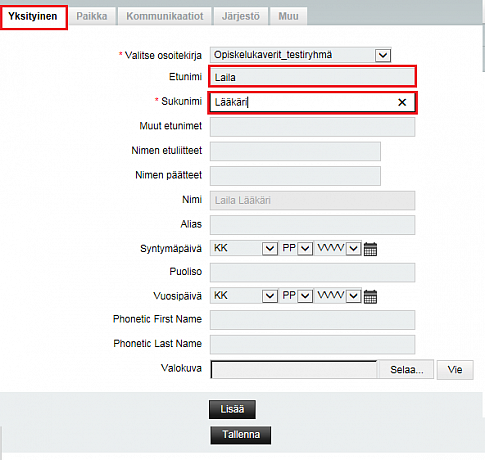Open Syntymäpäivä year VVVV dropdown
The width and height of the screenshot is (485, 460).
tap(354, 249)
